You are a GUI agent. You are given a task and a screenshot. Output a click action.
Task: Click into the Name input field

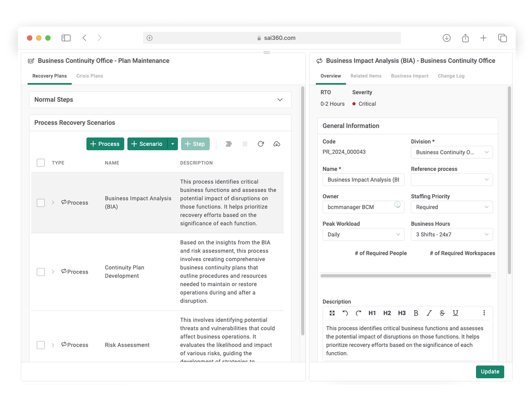[x=363, y=180]
